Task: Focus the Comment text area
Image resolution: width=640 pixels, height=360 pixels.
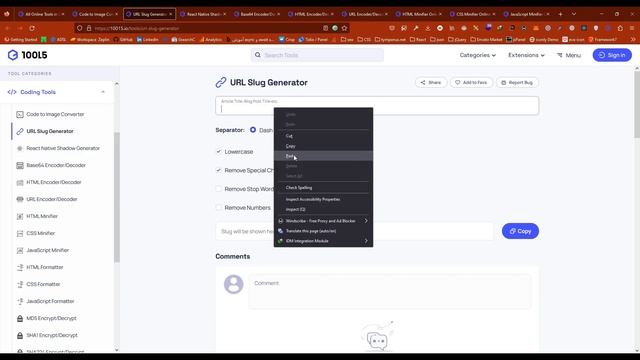Action: 389,291
